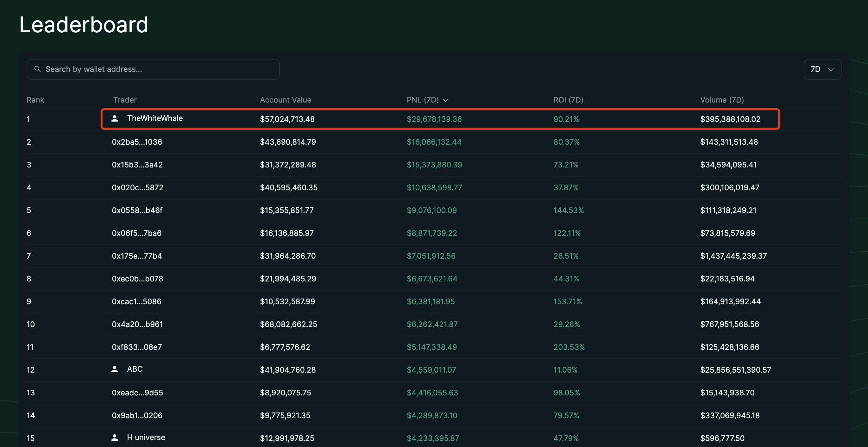The image size is (868, 447).
Task: Open the ABC trader name link
Action: point(135,369)
